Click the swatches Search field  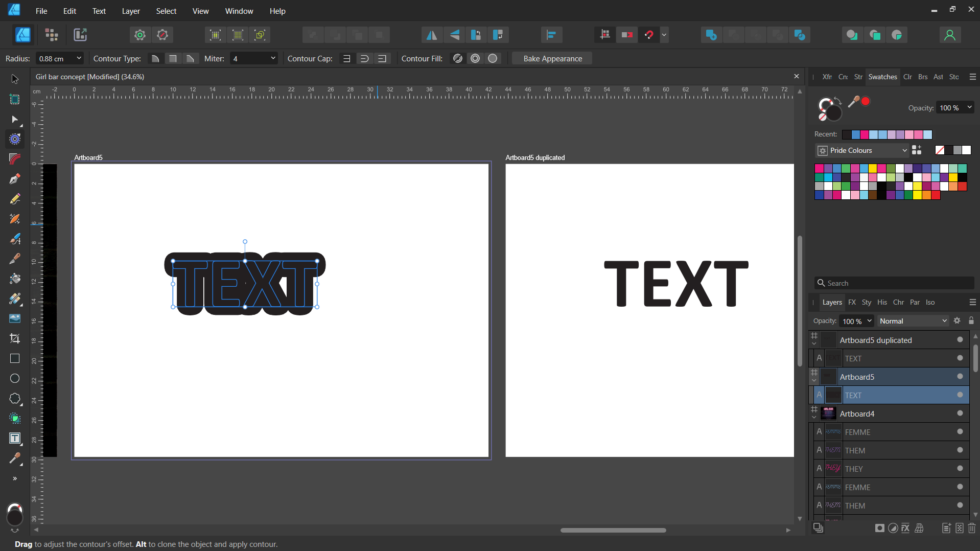pyautogui.click(x=894, y=283)
